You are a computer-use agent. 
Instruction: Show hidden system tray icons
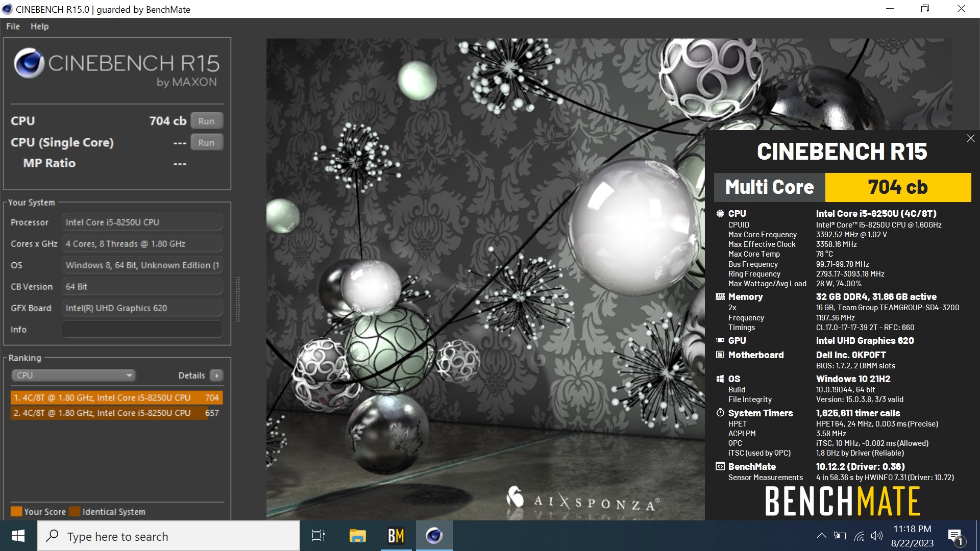[x=821, y=536]
